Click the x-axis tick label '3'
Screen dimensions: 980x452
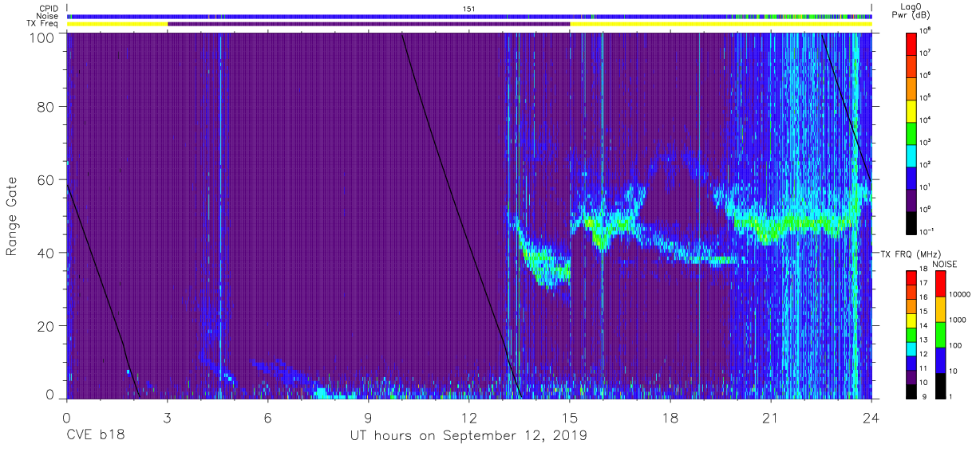167,417
